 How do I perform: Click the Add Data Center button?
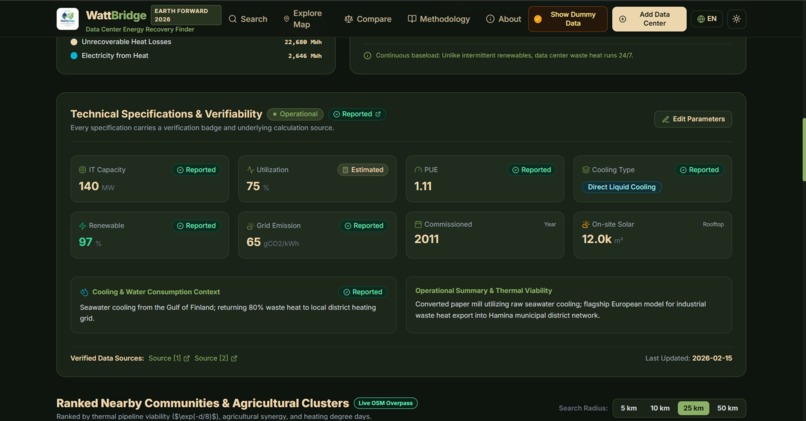click(x=649, y=19)
